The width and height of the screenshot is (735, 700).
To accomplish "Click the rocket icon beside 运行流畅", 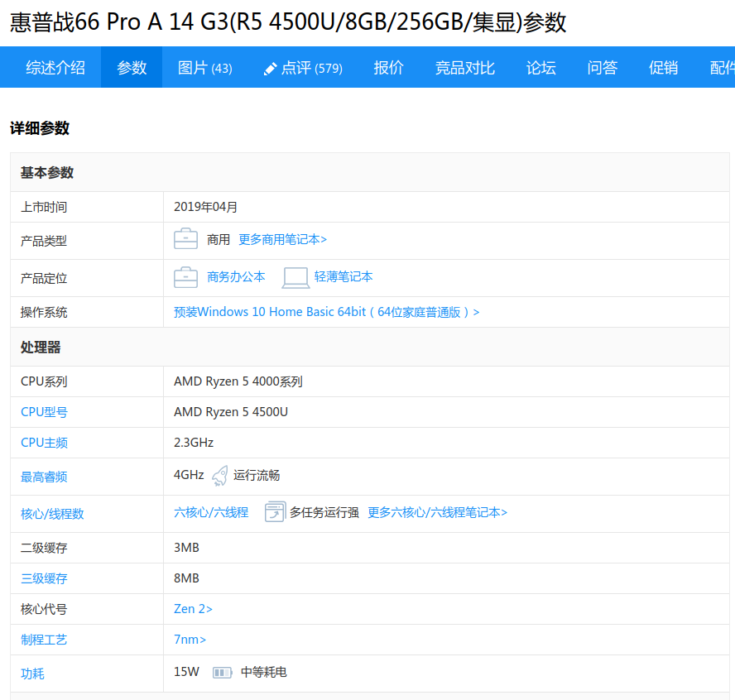I will click(220, 476).
